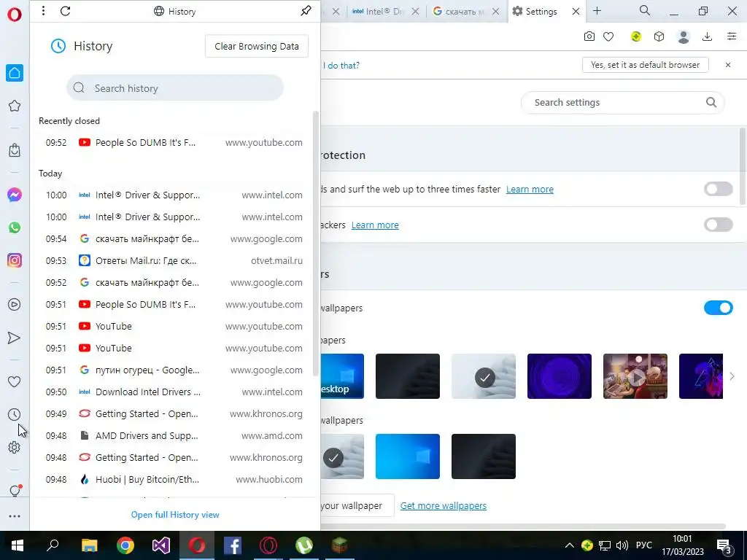
Task: Dismiss the default browser banner
Action: [x=728, y=65]
